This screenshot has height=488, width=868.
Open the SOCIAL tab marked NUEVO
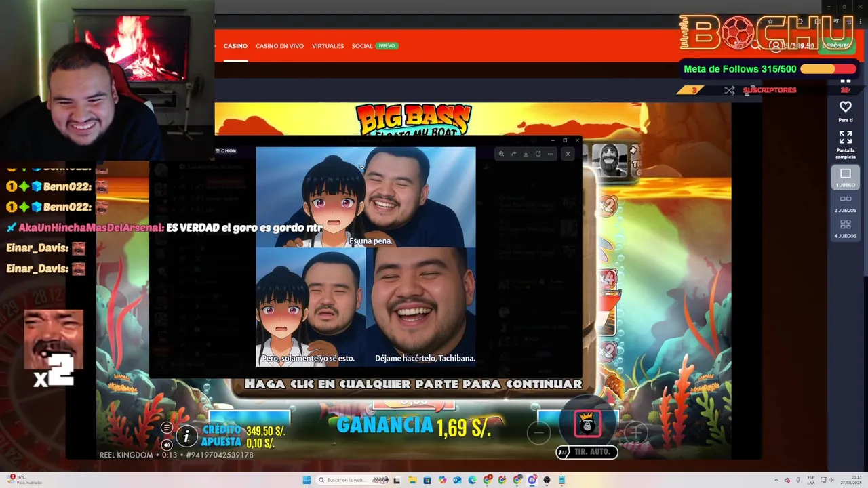pyautogui.click(x=374, y=46)
